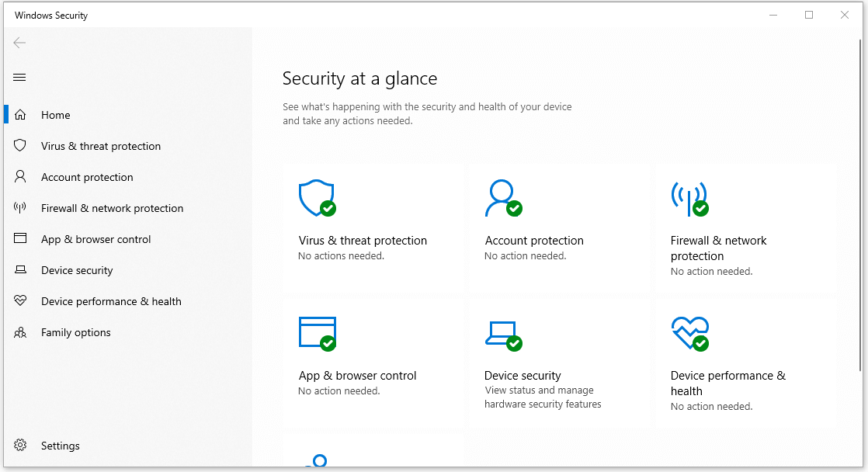The width and height of the screenshot is (868, 472).
Task: Open the Device security tile title
Action: coord(523,375)
